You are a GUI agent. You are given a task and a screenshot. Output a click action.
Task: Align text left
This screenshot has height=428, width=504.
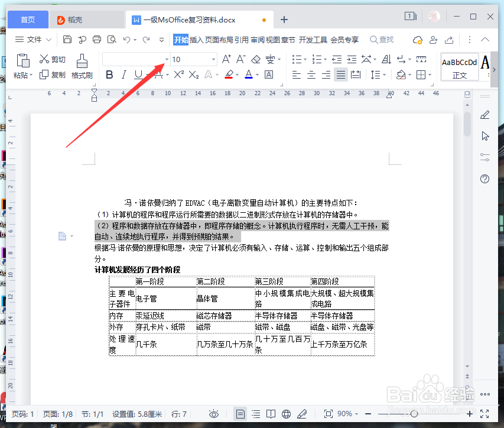297,75
